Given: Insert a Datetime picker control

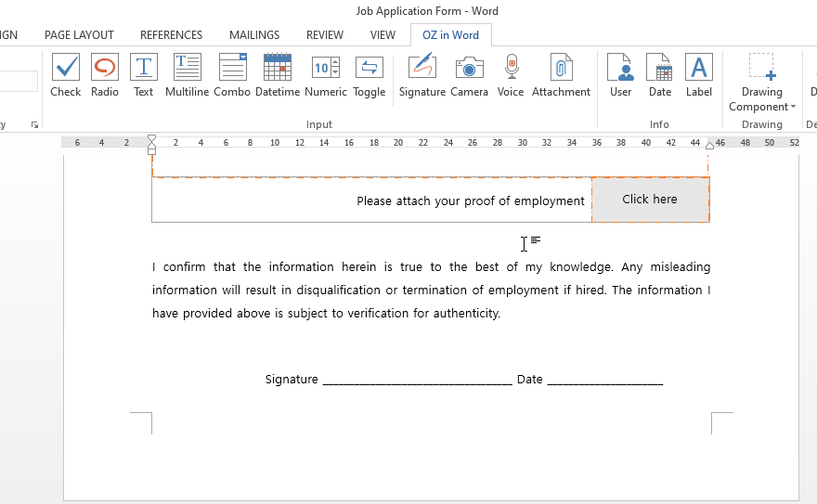Looking at the screenshot, I should (x=278, y=75).
